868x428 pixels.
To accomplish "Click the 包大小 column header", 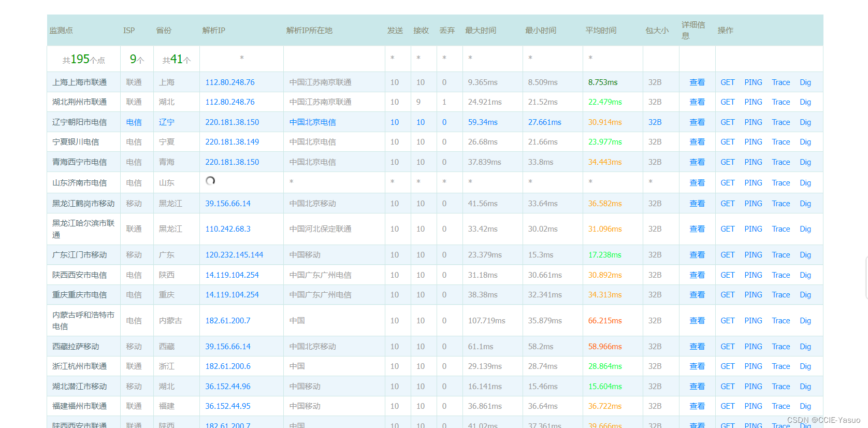I will pyautogui.click(x=657, y=31).
